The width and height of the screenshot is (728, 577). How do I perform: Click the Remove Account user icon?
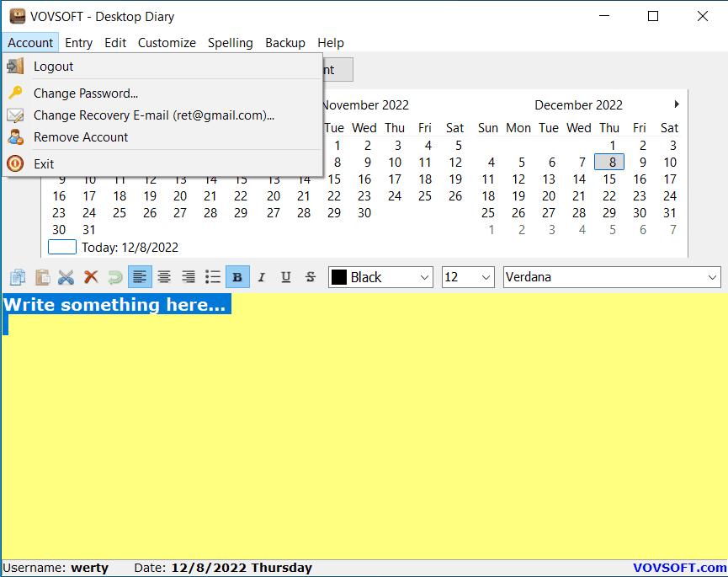[x=15, y=137]
